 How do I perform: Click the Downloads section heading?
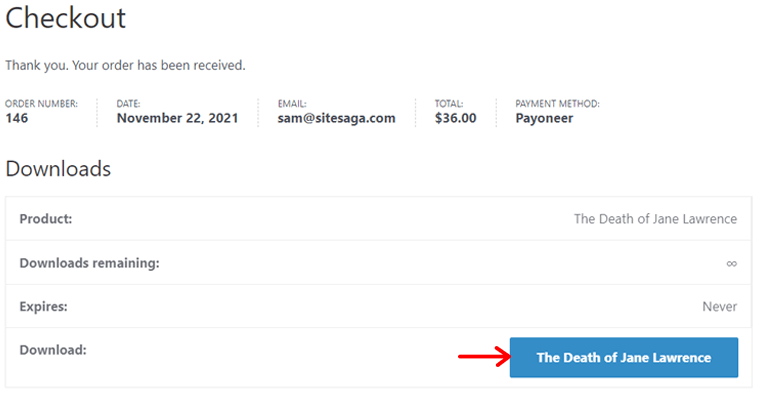[x=58, y=169]
